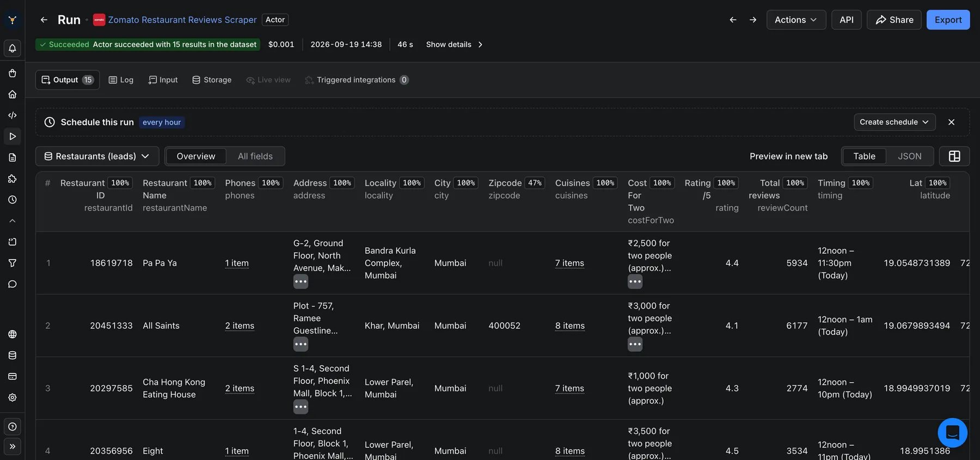Dismiss the Schedule this run banner
Screen dimensions: 980x460
tap(952, 122)
